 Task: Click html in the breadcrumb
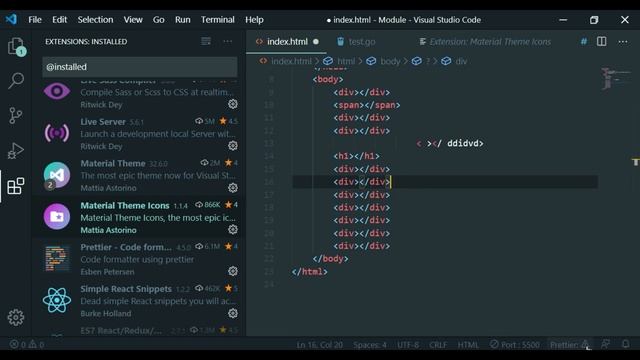click(x=345, y=61)
